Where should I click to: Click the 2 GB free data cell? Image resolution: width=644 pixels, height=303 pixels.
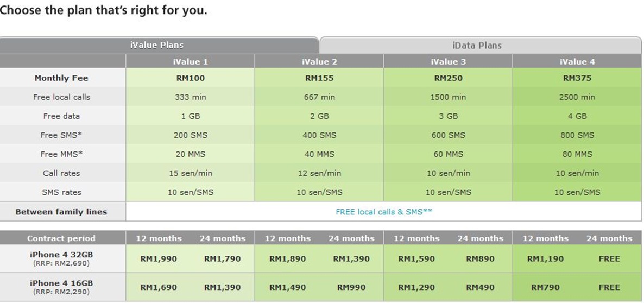[319, 116]
